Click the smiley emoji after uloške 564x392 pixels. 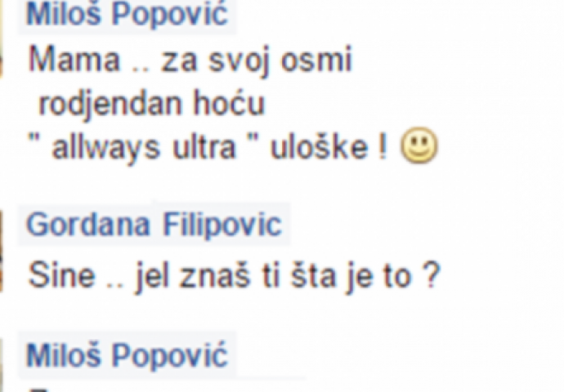[419, 145]
